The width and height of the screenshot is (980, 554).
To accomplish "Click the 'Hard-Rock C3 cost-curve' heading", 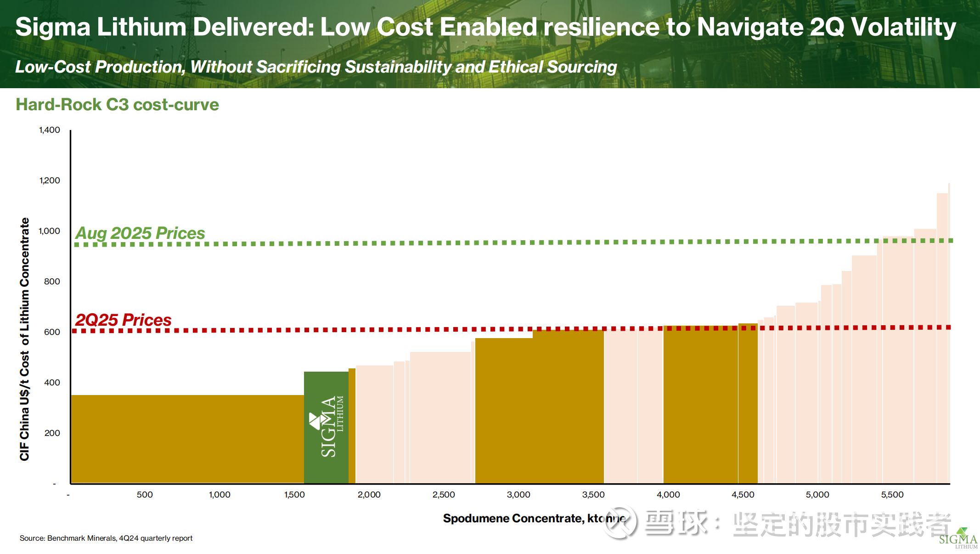I will (x=117, y=105).
